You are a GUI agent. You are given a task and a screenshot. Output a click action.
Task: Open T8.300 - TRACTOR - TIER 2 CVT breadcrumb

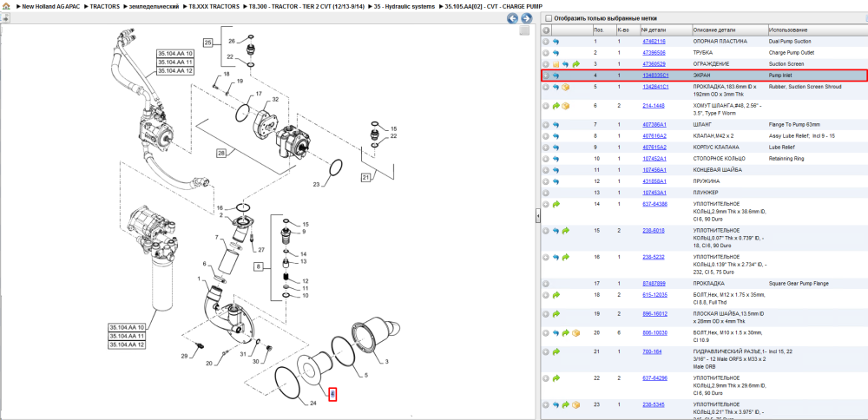pyautogui.click(x=306, y=7)
